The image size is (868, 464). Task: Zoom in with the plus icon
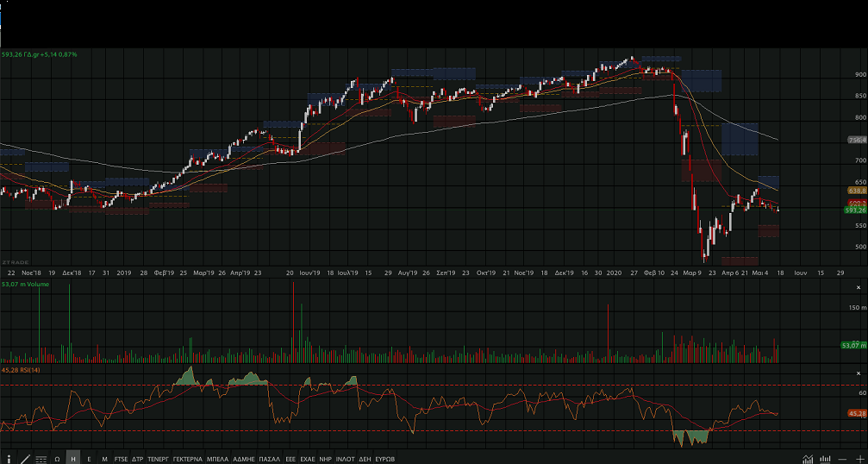(860, 459)
